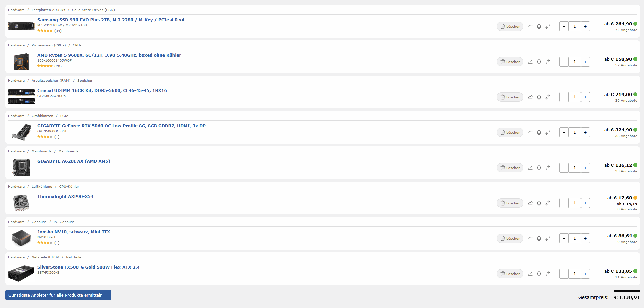Click SilverStone FX500-G power supply thumbnail
644x308 pixels.
point(21,273)
